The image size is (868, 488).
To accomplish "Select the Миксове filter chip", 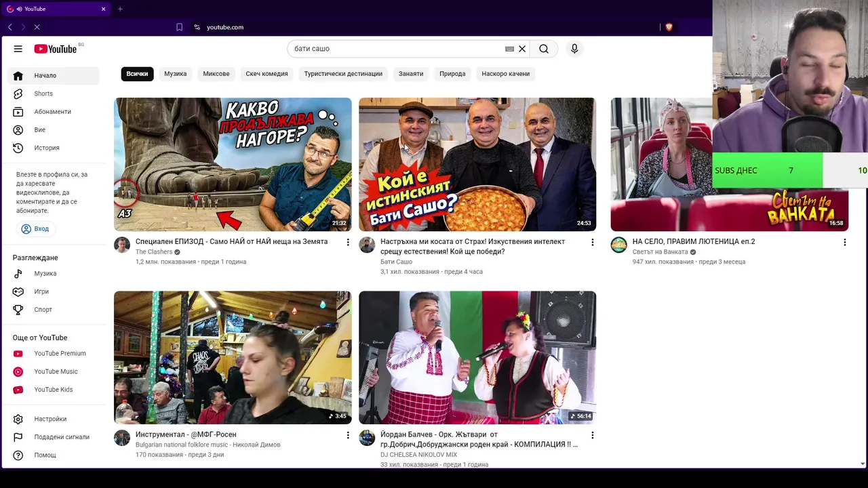I will [216, 74].
